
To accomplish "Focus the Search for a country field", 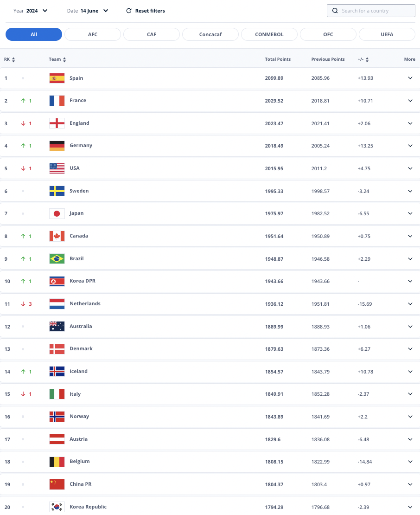I will point(371,11).
